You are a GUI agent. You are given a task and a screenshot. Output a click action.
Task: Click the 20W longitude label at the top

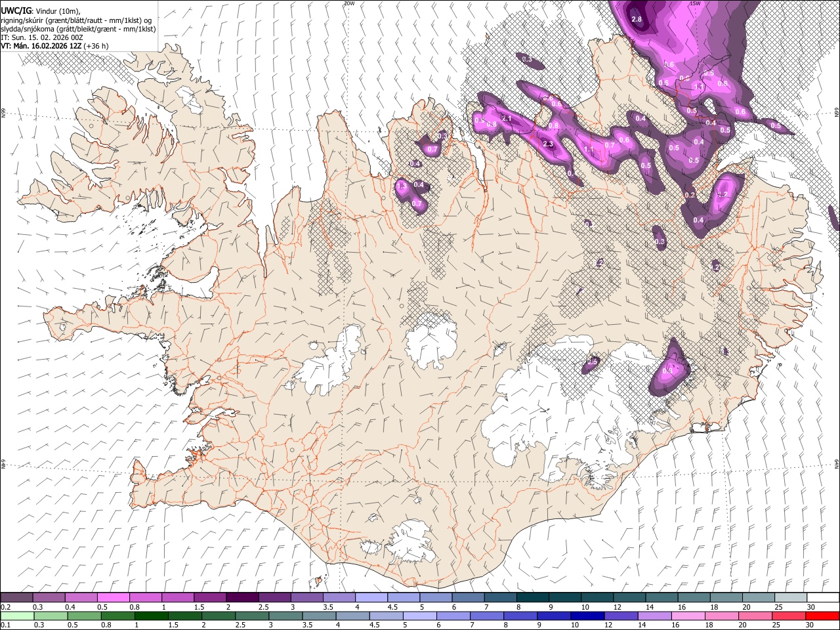tap(349, 3)
